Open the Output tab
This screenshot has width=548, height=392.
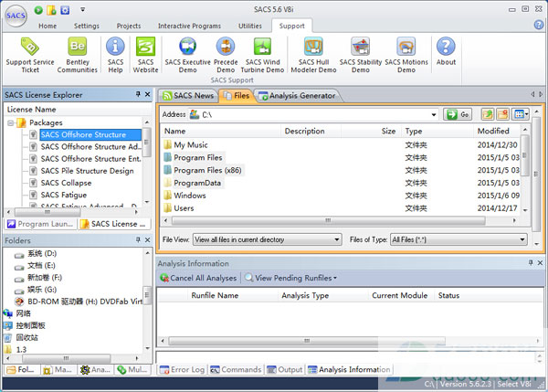284,369
